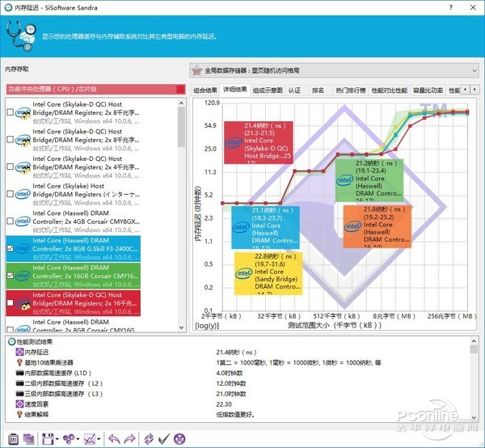Switch to the 组合结果 tab

point(205,91)
